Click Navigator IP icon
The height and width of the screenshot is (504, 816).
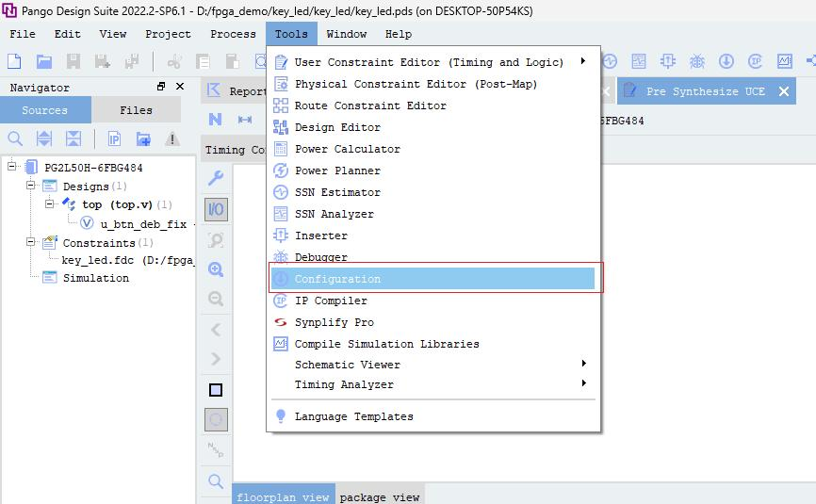pos(114,138)
